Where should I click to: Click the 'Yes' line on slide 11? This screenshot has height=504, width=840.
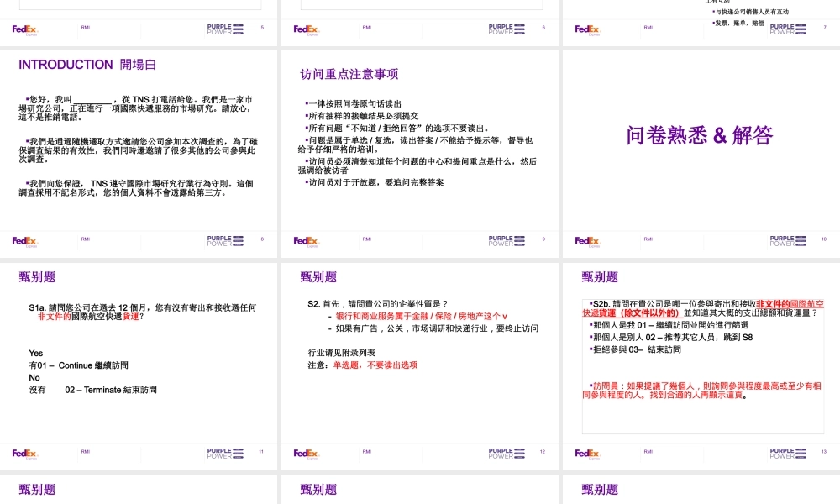(x=36, y=353)
